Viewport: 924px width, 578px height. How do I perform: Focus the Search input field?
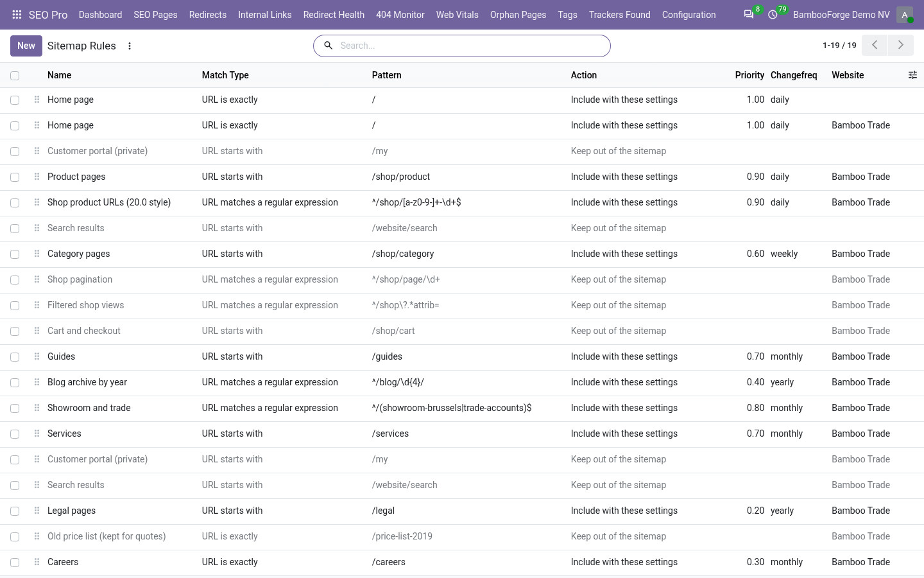(472, 46)
